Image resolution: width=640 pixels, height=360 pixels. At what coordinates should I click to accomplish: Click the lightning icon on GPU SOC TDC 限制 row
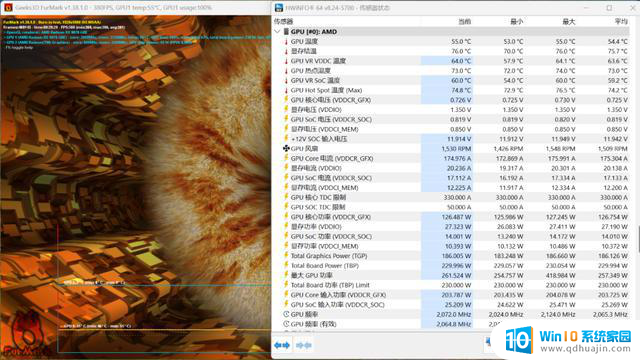(286, 207)
